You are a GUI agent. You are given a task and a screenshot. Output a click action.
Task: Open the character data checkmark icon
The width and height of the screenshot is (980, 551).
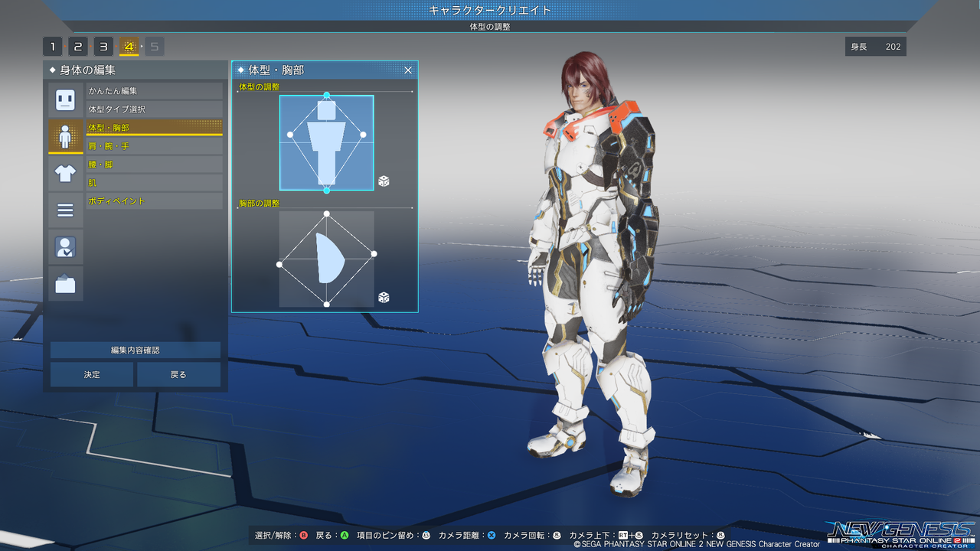[x=65, y=246]
